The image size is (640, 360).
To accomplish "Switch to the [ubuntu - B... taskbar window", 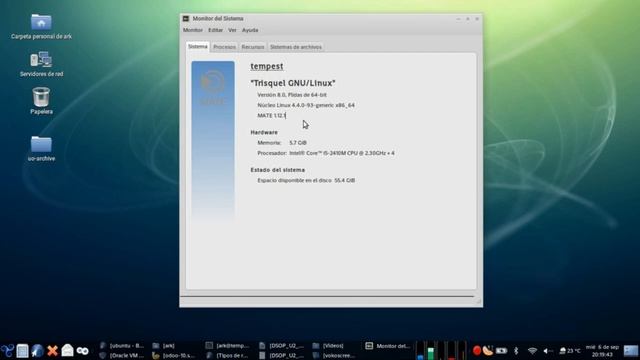I will 122,346.
